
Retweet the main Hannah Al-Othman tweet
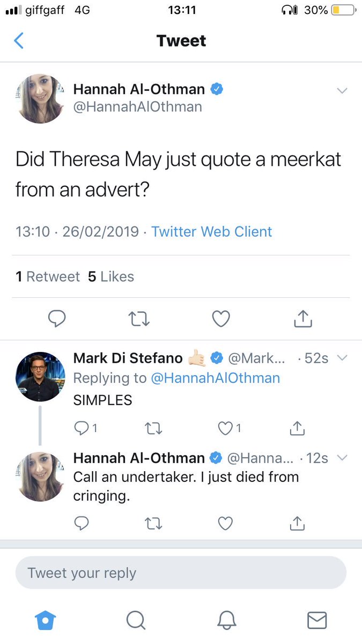point(139,319)
